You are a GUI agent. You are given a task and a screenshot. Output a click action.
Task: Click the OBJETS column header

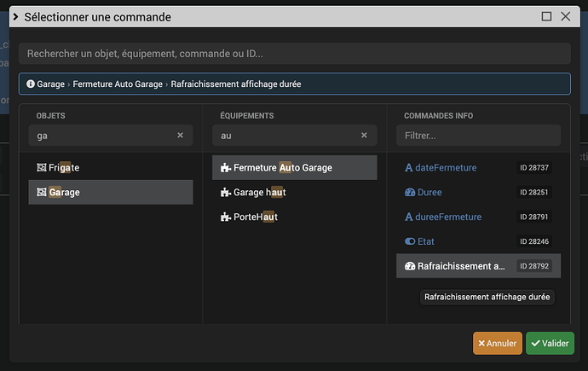(x=50, y=115)
